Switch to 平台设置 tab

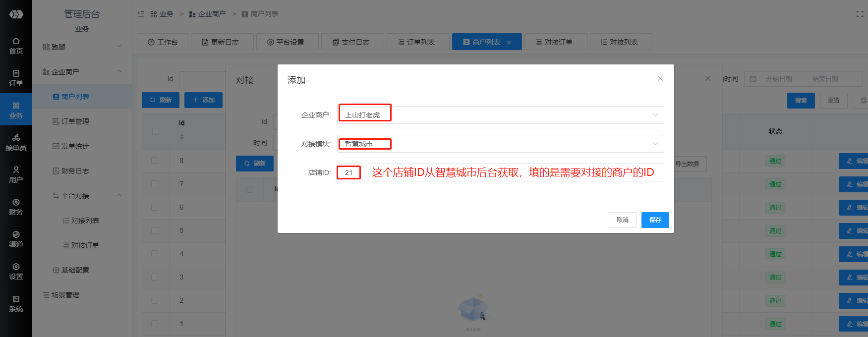point(288,42)
